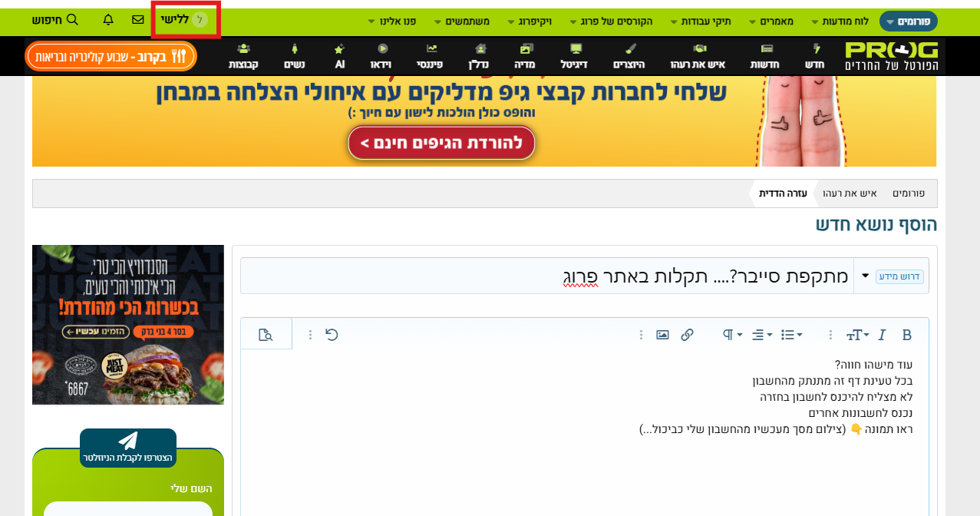Switch to the עזרה הדדית tab
The image size is (980, 516).
[782, 193]
